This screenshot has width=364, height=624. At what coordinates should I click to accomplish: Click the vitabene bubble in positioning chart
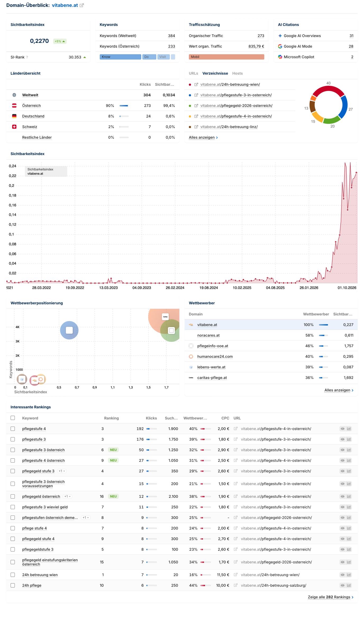point(34,380)
